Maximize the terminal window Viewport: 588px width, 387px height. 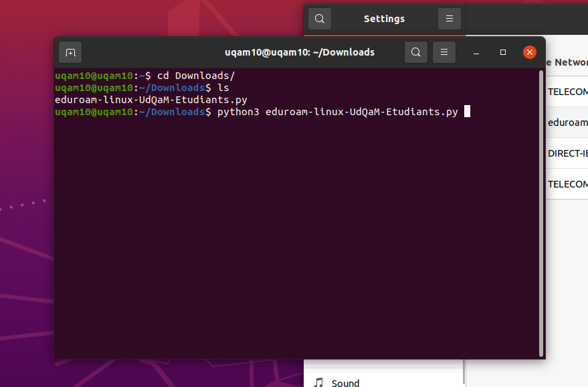click(503, 52)
